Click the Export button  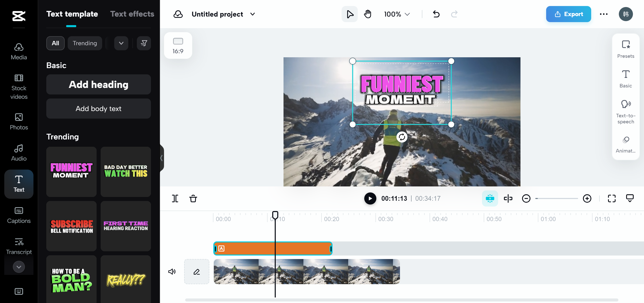[568, 14]
